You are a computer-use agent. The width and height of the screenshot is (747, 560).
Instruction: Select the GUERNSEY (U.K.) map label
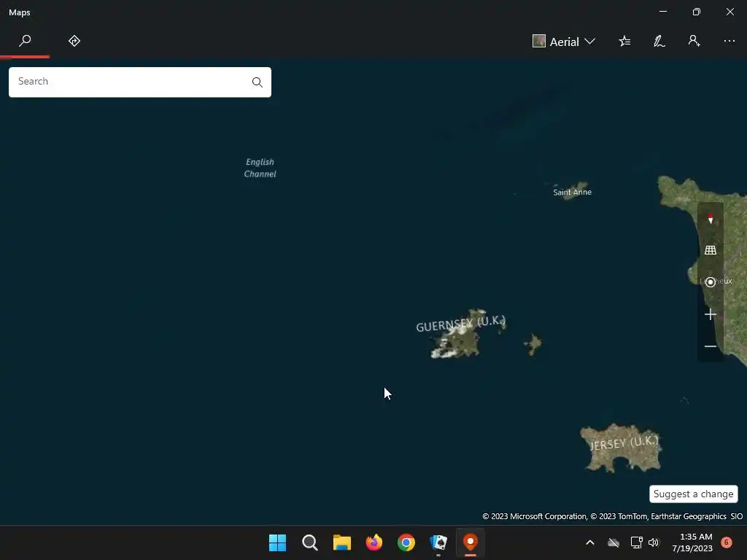[461, 324]
